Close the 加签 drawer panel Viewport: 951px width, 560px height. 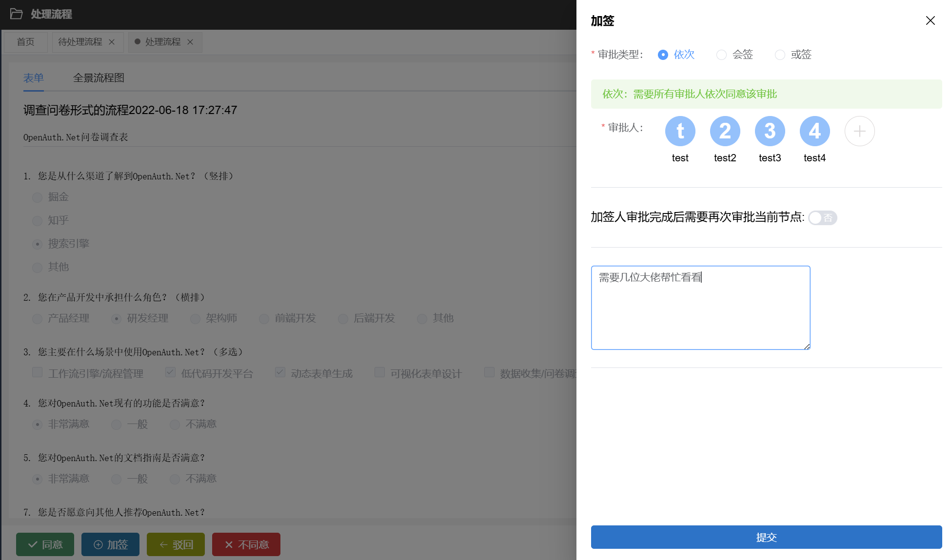pos(930,20)
